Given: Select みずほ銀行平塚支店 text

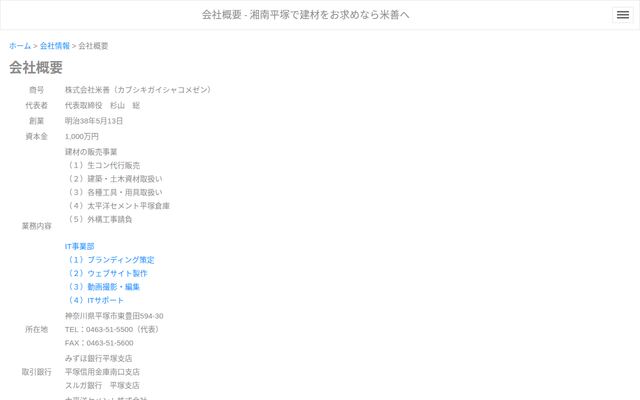Looking at the screenshot, I should coord(99,358).
